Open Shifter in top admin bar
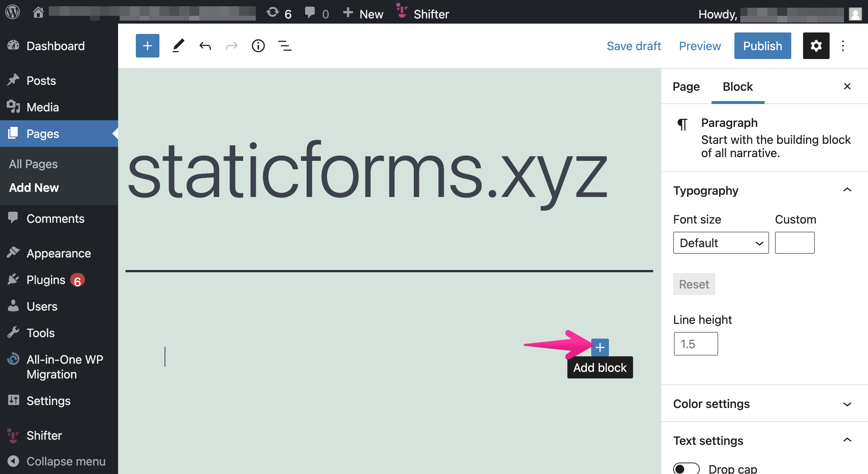The height and width of the screenshot is (474, 868). [423, 13]
